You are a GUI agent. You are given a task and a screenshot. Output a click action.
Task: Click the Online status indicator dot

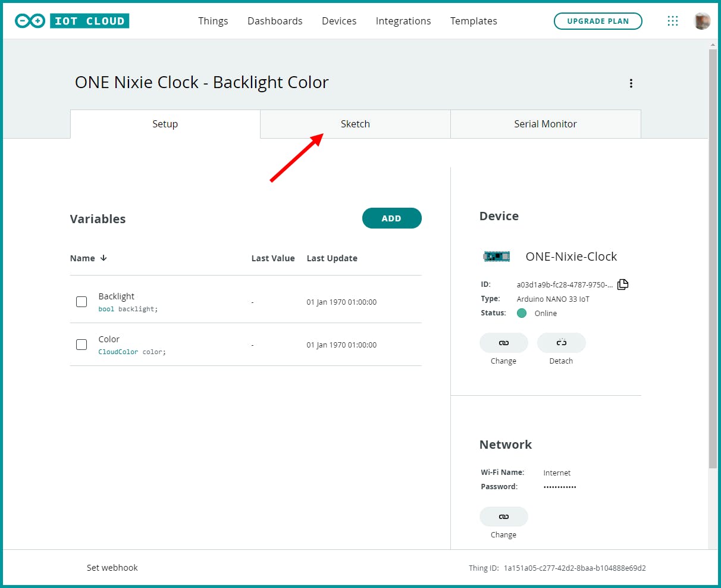(522, 313)
